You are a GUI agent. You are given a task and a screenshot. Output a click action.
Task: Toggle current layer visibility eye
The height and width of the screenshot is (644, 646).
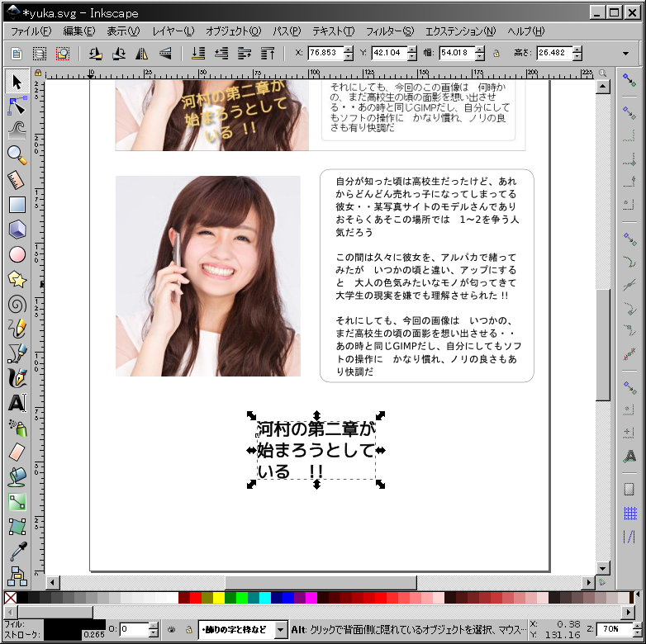[171, 629]
